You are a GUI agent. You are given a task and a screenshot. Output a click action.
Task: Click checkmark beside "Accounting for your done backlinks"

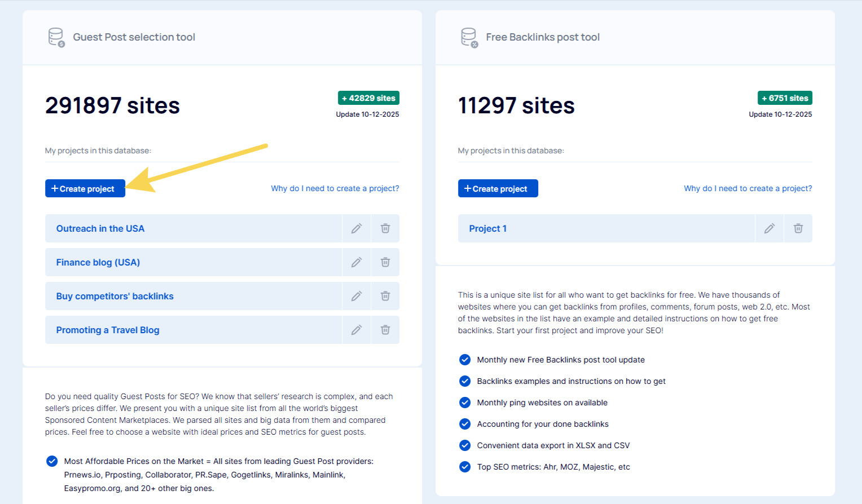click(x=464, y=424)
